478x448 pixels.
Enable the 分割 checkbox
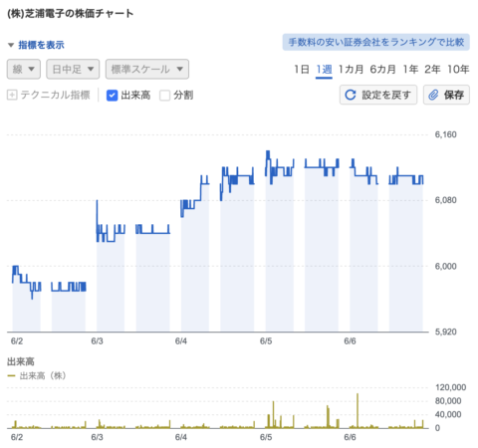(164, 96)
